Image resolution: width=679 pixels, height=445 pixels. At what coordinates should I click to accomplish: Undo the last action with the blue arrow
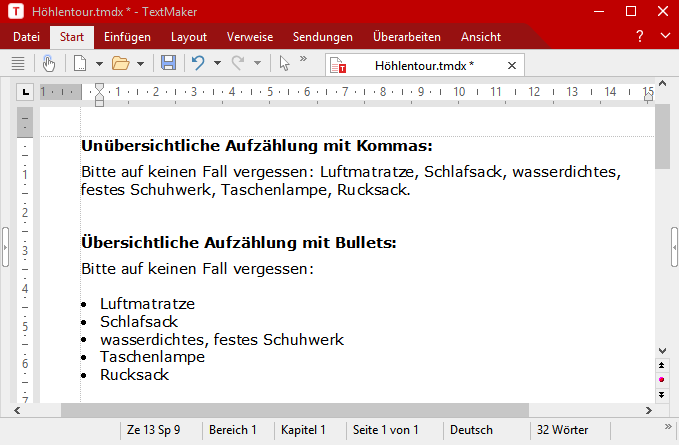click(x=198, y=63)
